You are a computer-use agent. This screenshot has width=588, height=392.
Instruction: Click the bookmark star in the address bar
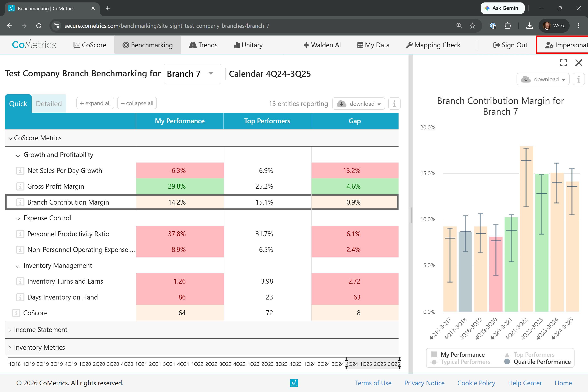tap(472, 26)
